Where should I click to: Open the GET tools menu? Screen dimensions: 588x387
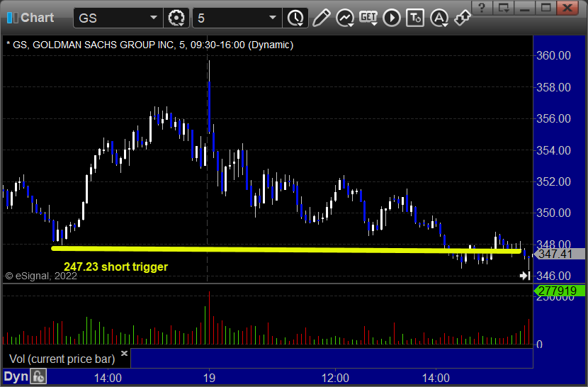pos(368,18)
